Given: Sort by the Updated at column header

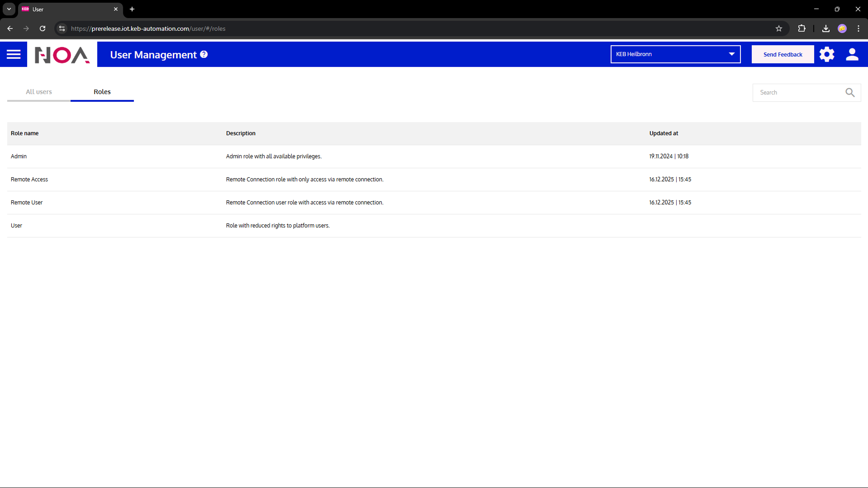Looking at the screenshot, I should tap(664, 133).
